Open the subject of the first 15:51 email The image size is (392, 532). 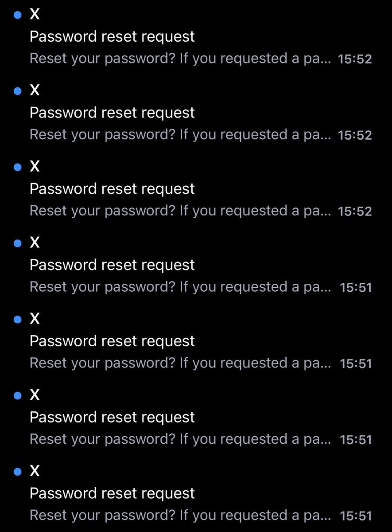click(x=112, y=265)
